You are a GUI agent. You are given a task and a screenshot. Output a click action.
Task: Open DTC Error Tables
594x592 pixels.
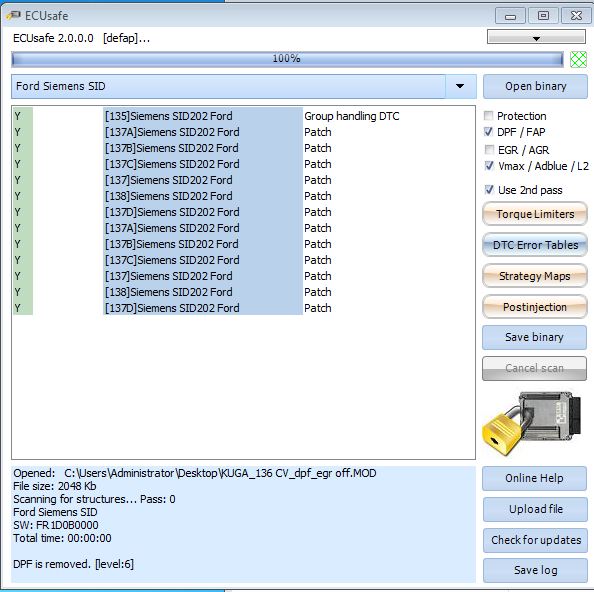click(535, 245)
